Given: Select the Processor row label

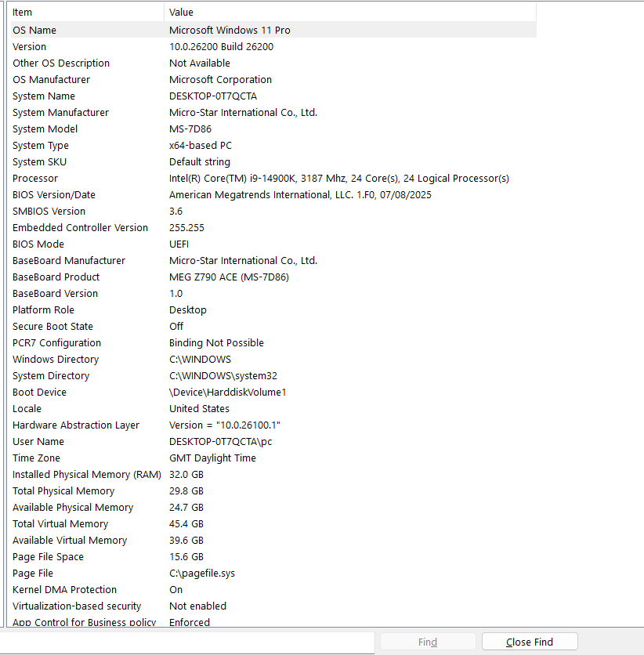Looking at the screenshot, I should (35, 179).
